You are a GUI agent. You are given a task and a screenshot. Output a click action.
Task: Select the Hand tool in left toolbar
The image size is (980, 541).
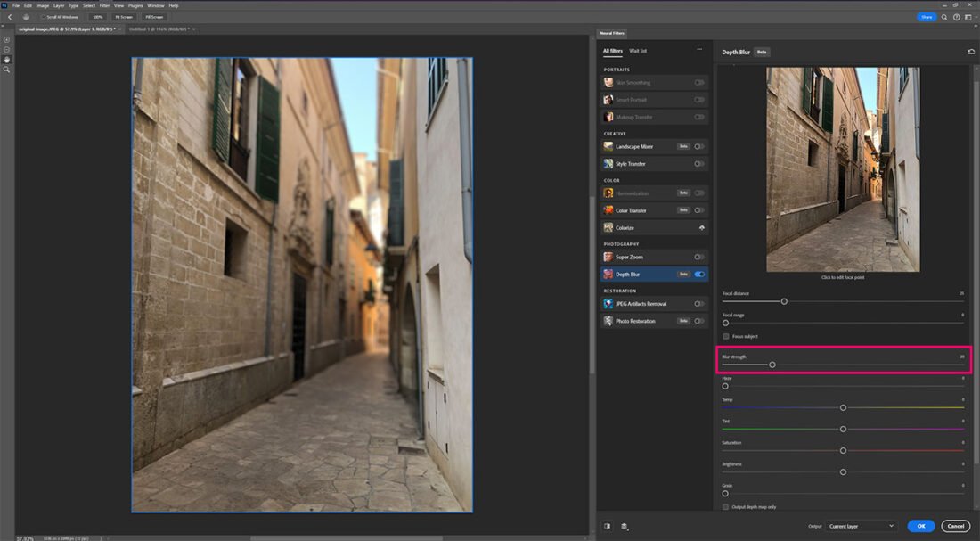pos(6,60)
